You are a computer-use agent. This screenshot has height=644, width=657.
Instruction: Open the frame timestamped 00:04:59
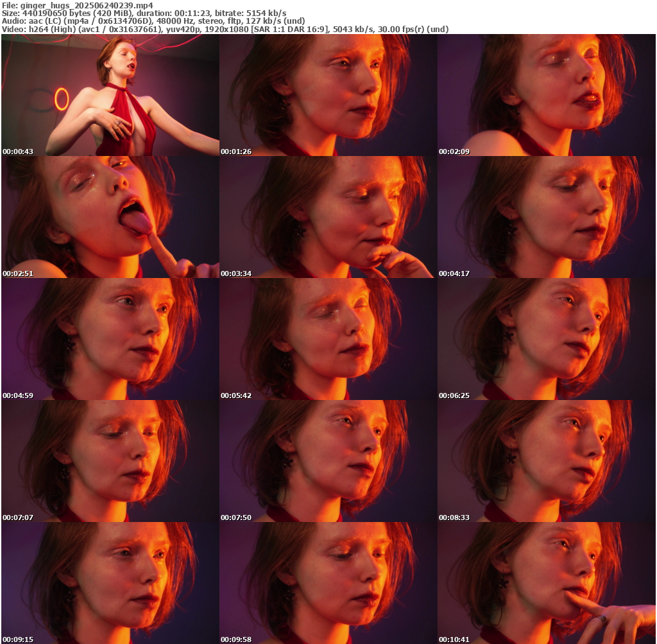click(x=110, y=339)
